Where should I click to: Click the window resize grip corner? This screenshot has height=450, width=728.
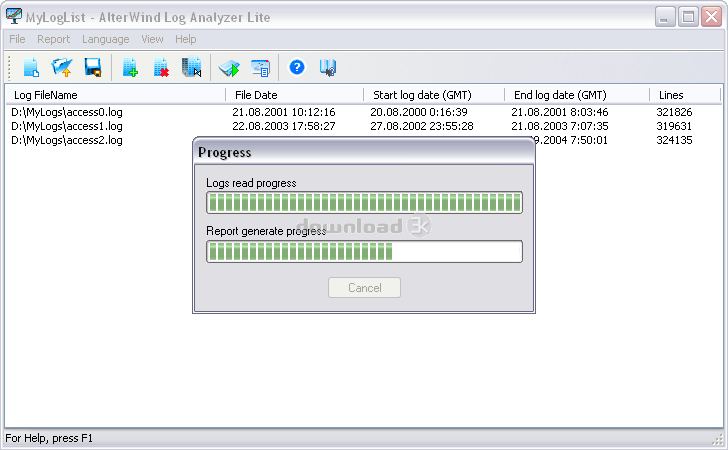(719, 439)
